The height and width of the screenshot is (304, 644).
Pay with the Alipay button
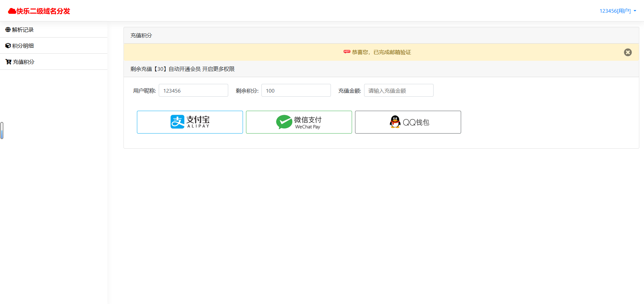tap(190, 122)
